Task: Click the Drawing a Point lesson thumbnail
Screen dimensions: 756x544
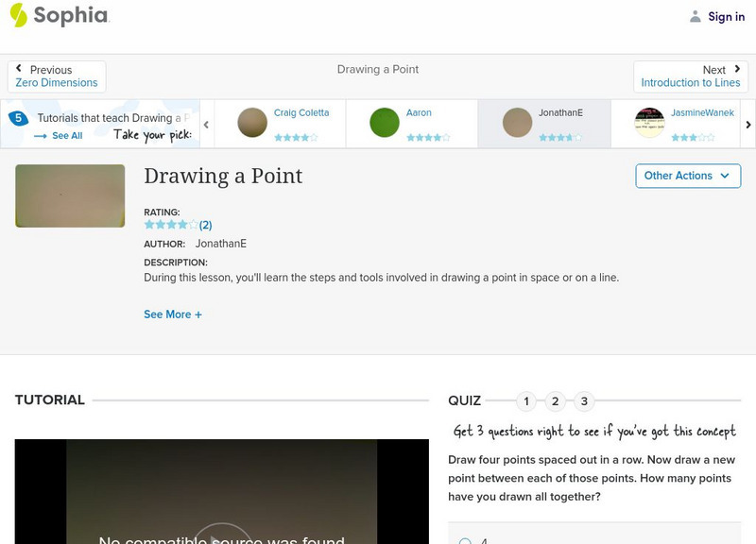Action: point(69,196)
